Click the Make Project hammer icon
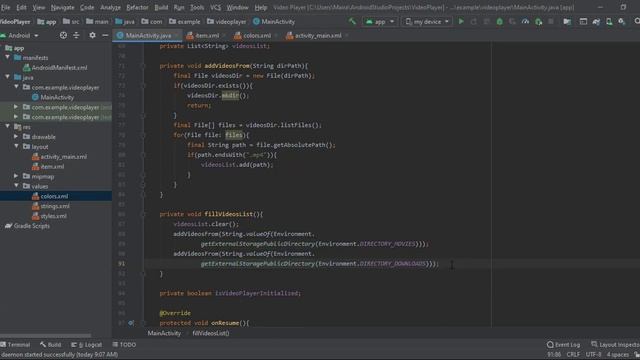This screenshot has height=360, width=640. point(352,21)
